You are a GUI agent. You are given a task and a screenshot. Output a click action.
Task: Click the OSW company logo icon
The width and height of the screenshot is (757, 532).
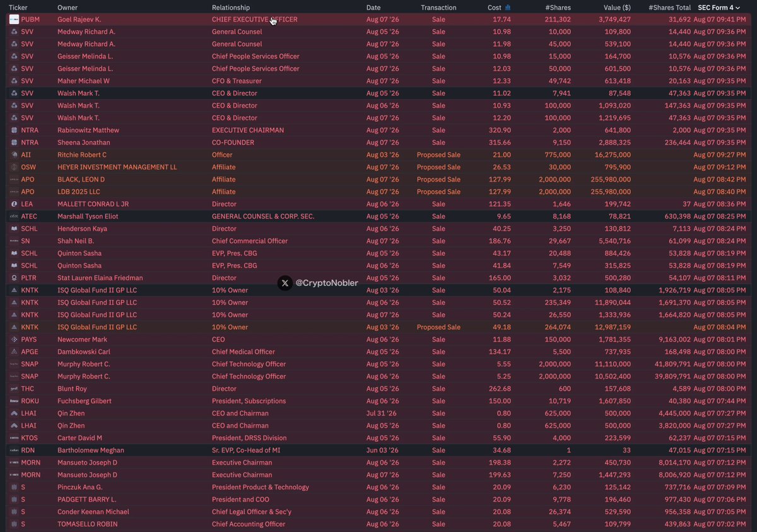14,167
